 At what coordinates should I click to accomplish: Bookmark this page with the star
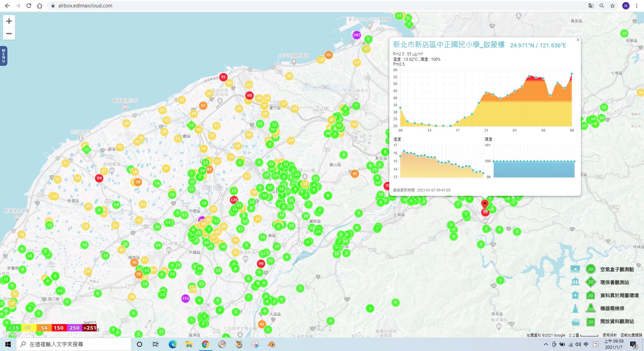612,6
